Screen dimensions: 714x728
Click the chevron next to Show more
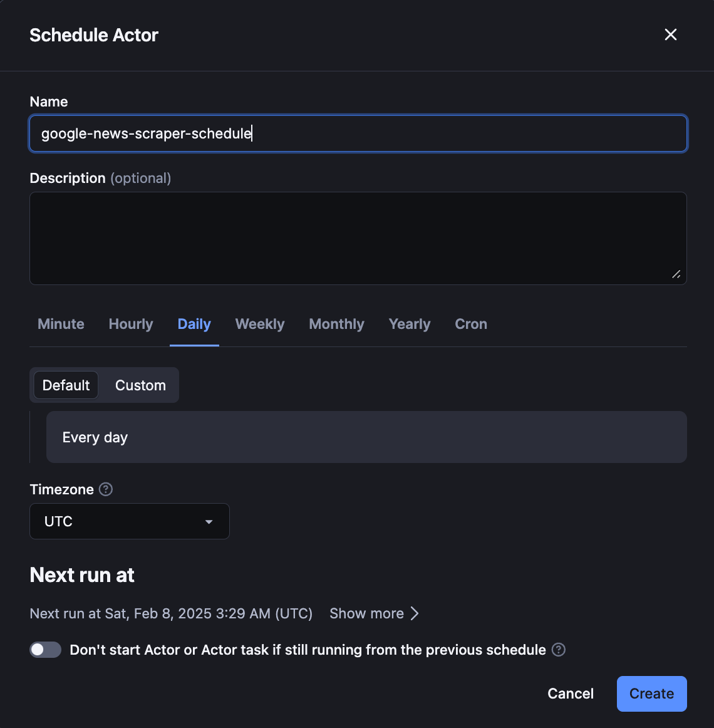pos(415,613)
